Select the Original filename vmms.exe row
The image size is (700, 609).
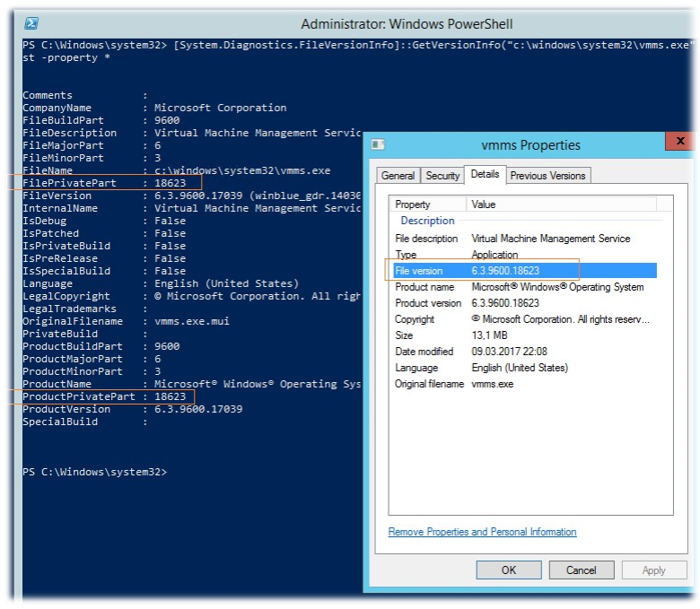(x=525, y=384)
